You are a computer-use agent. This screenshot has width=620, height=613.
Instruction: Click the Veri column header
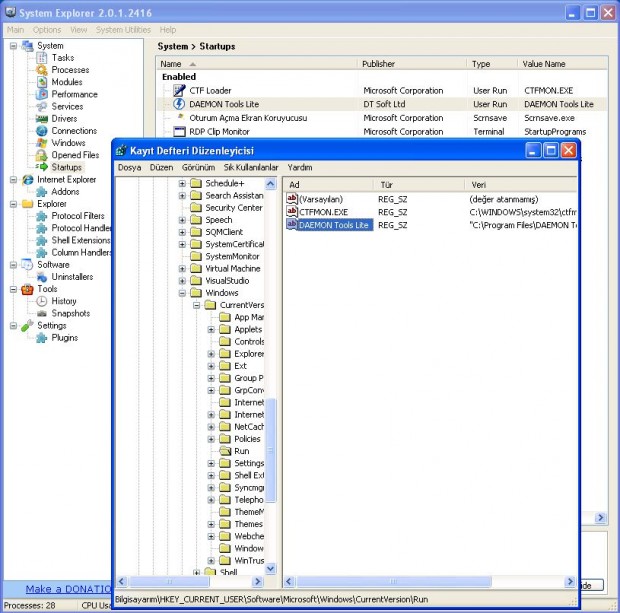coord(521,185)
